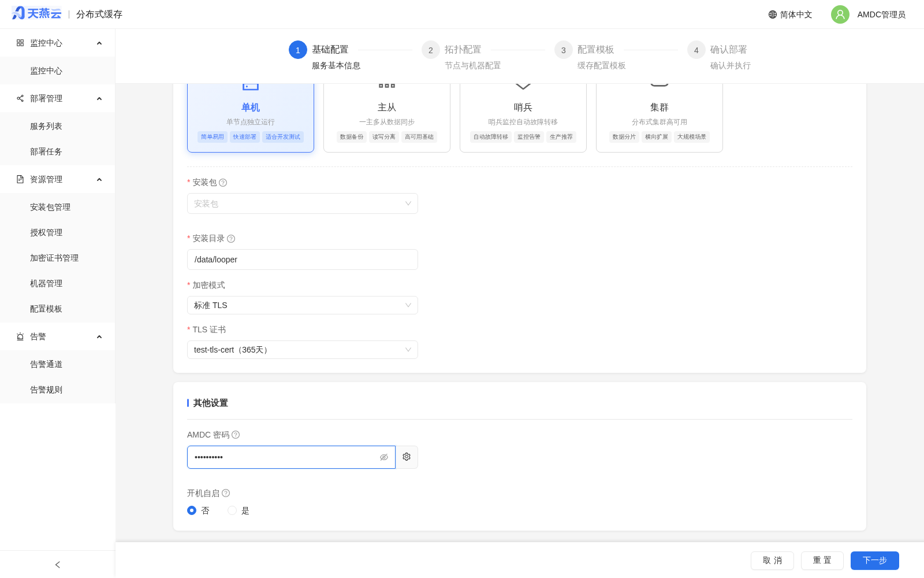Click the 部署管理 share icon
The image size is (924, 578).
20,98
